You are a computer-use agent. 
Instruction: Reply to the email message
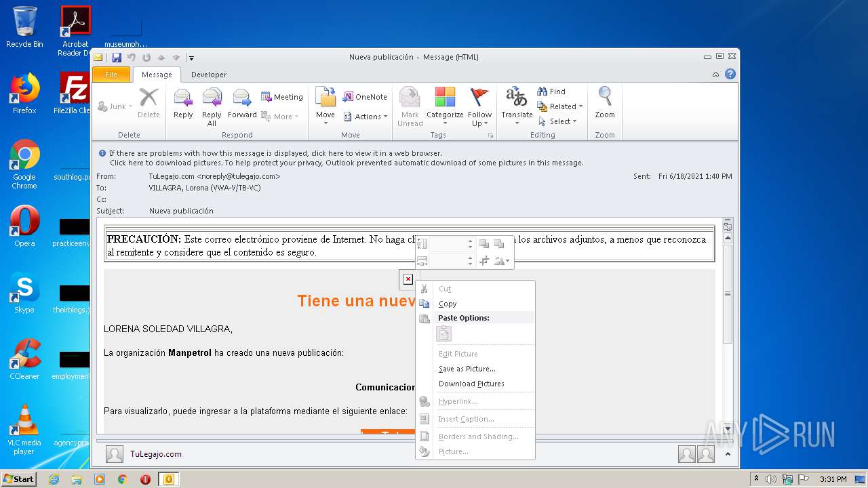click(x=183, y=104)
